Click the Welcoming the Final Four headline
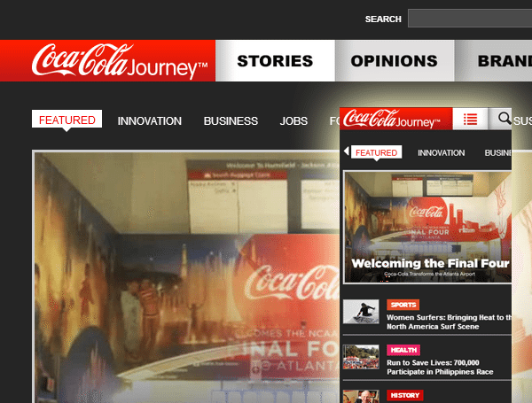532x403 pixels. (430, 263)
